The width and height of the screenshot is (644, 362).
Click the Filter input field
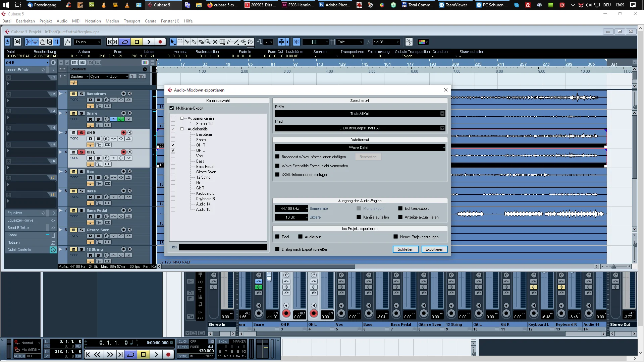[x=223, y=247]
